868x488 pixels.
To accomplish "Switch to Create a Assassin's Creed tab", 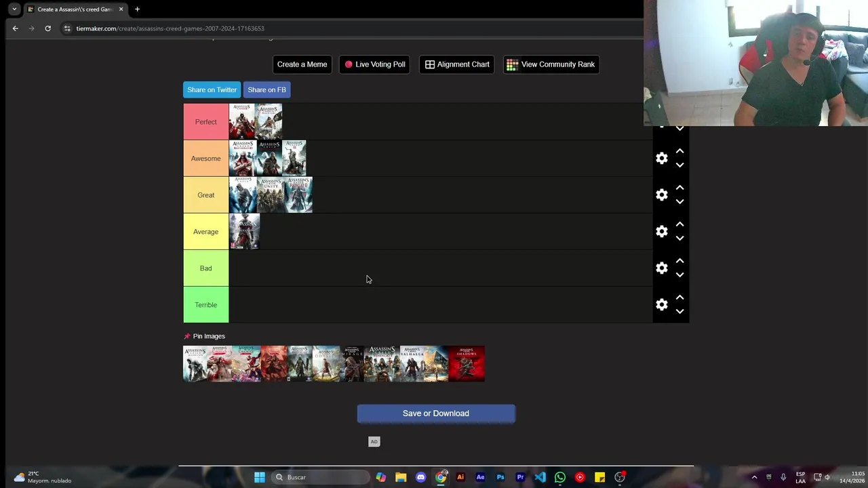I will (x=75, y=9).
